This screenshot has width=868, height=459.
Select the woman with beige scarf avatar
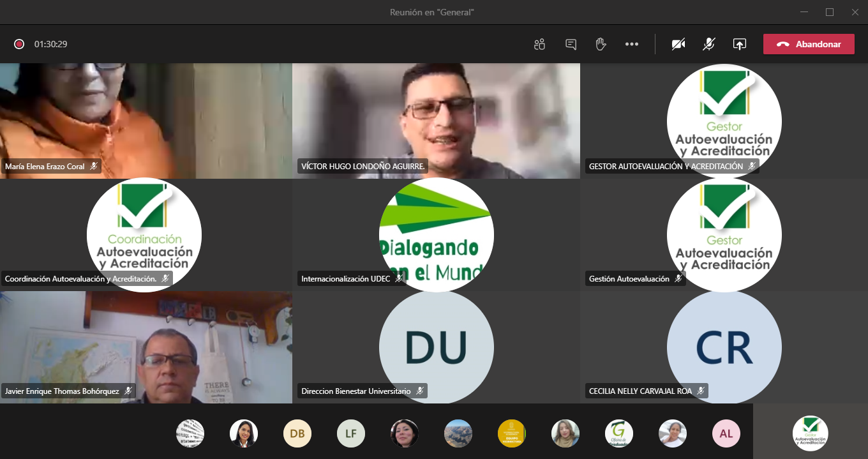(565, 433)
